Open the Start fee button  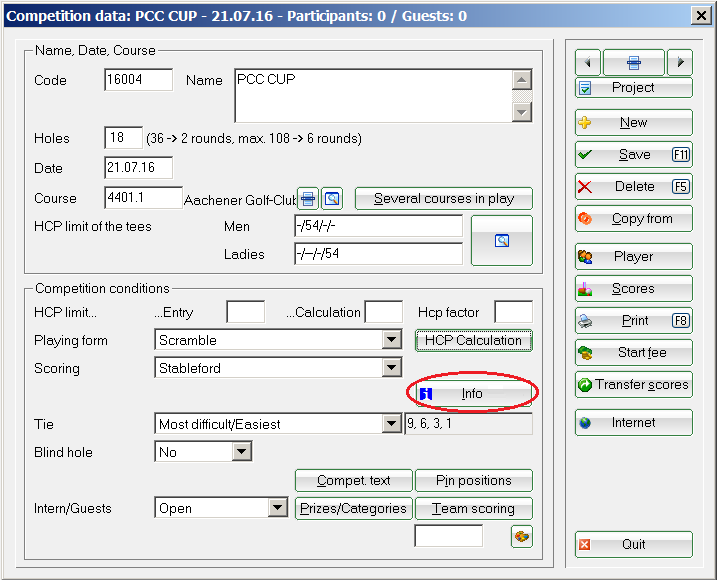click(x=633, y=353)
